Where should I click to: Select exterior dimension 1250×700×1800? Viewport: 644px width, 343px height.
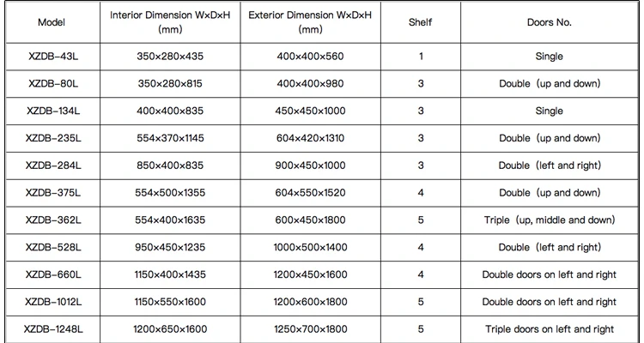pos(297,329)
